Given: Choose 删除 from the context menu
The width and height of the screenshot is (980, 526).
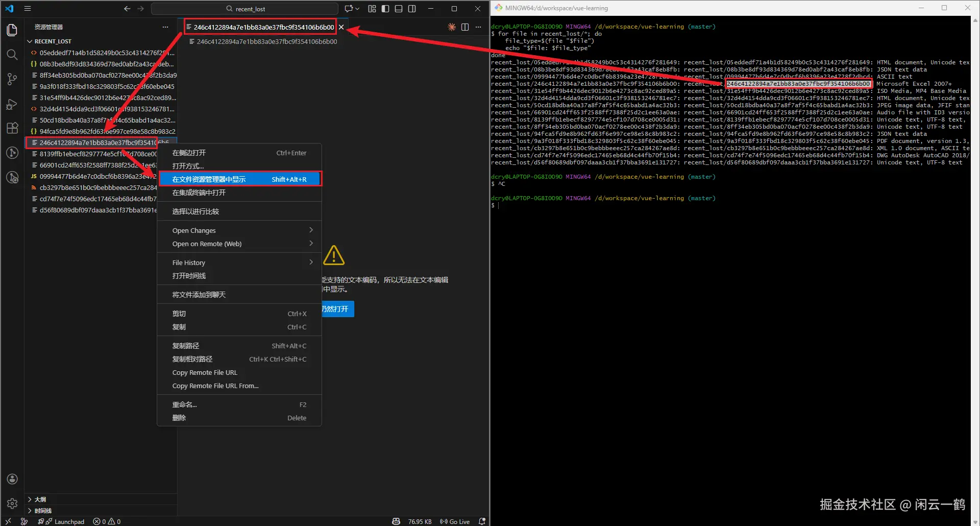Looking at the screenshot, I should click(x=239, y=418).
